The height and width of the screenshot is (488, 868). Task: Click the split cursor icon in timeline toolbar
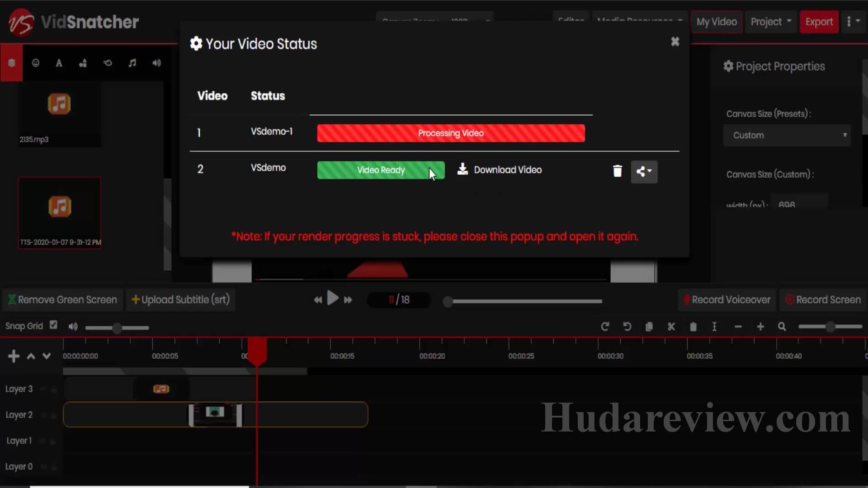coord(714,326)
